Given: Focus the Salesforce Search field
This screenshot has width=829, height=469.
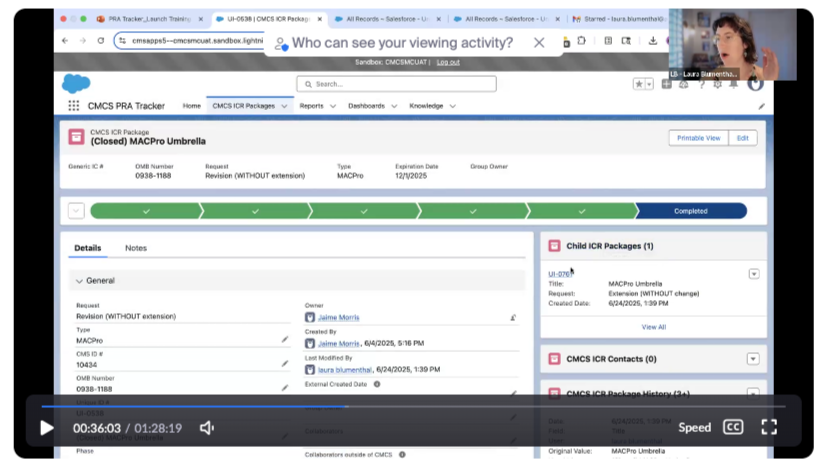Looking at the screenshot, I should 397,84.
